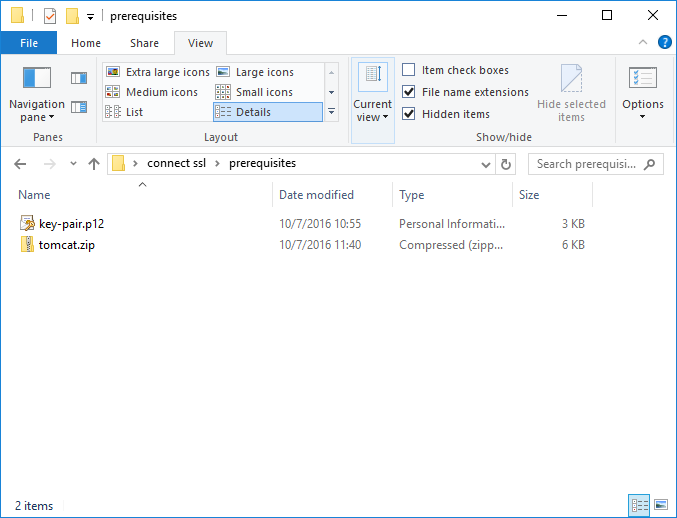
Task: Expand the layout gallery more arrow
Action: click(x=331, y=112)
